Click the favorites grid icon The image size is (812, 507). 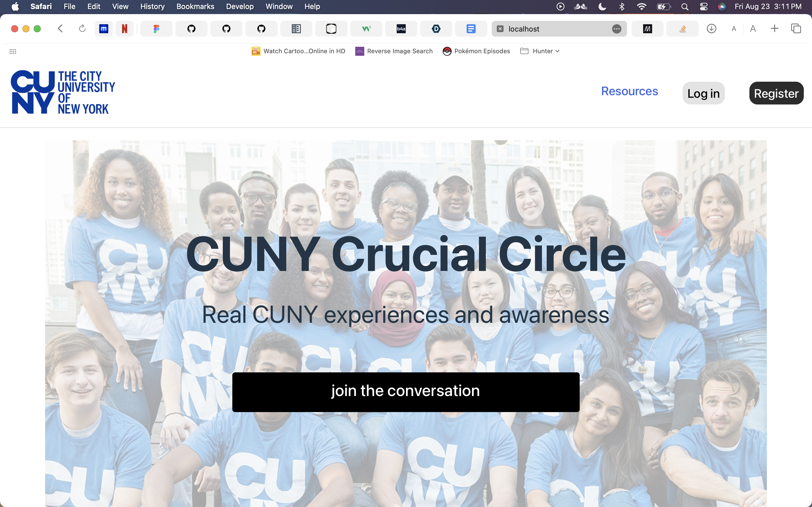click(x=13, y=51)
